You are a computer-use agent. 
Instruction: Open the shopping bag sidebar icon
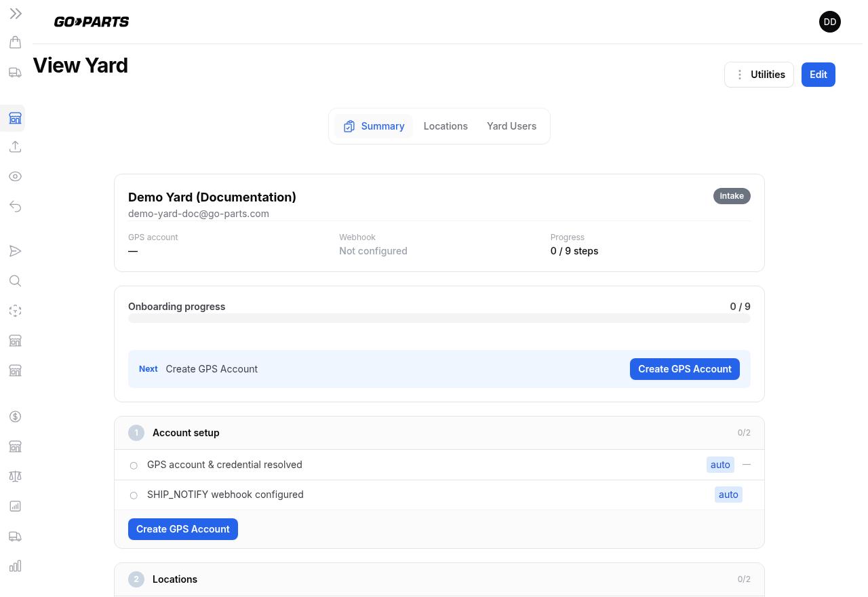pyautogui.click(x=15, y=43)
